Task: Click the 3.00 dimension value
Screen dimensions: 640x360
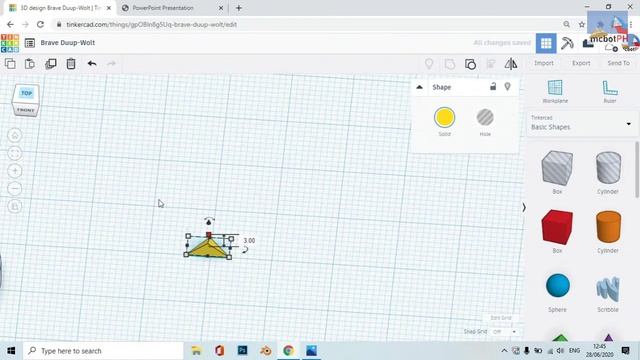Action: click(249, 240)
